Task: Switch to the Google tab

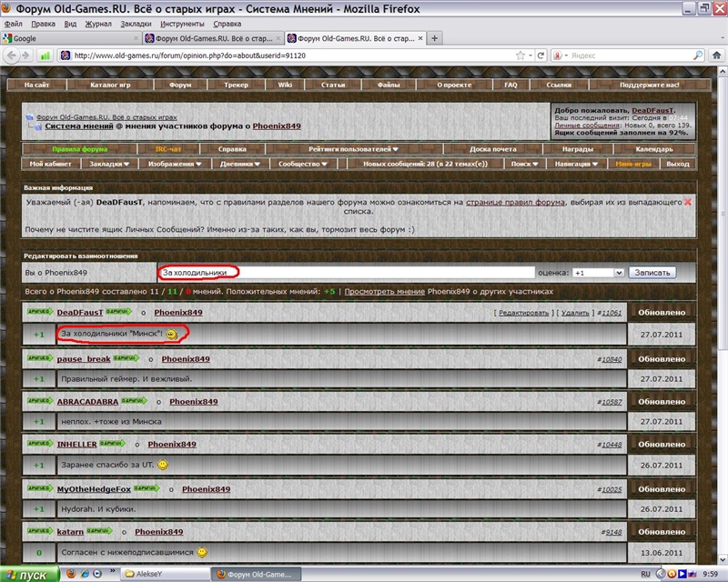Action: (x=71, y=38)
